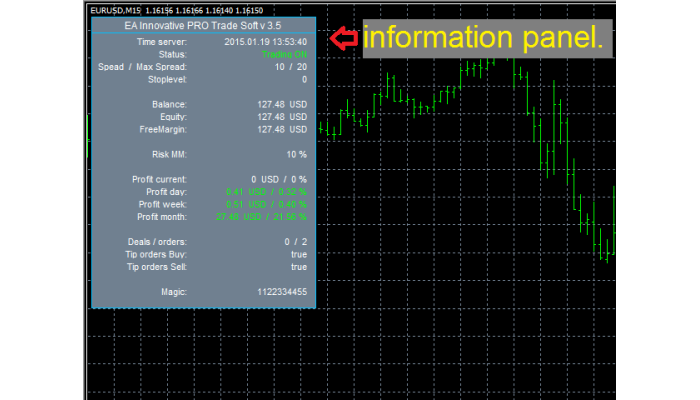Click the Tip orders Buy true value
Image resolution: width=700 pixels, height=400 pixels.
coord(298,254)
